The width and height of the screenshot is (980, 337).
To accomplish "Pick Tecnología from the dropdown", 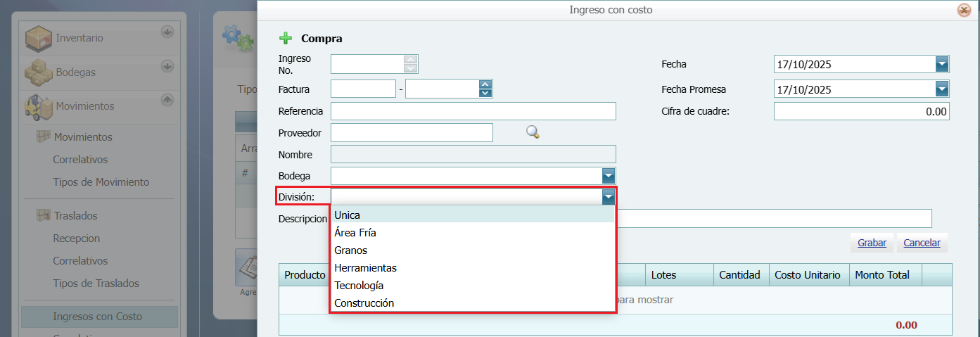I will 472,286.
